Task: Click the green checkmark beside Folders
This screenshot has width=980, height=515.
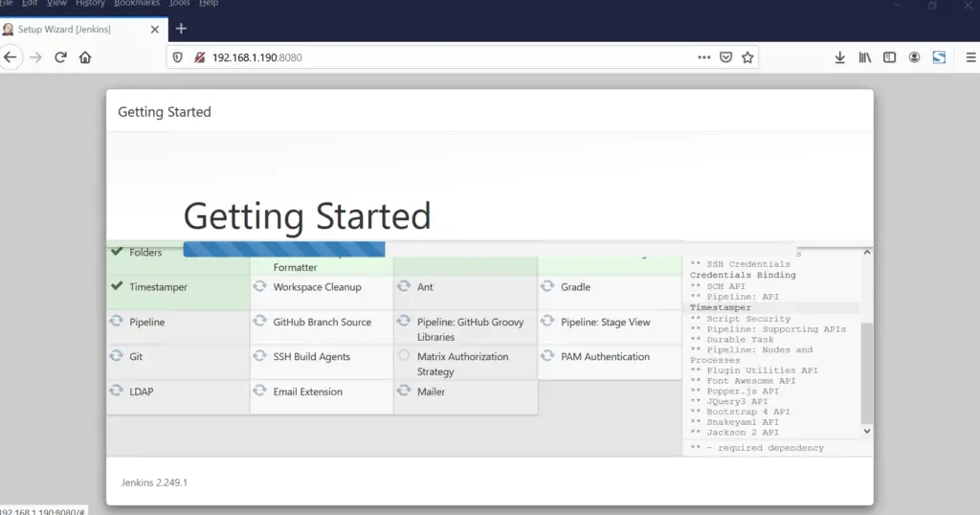Action: point(117,252)
